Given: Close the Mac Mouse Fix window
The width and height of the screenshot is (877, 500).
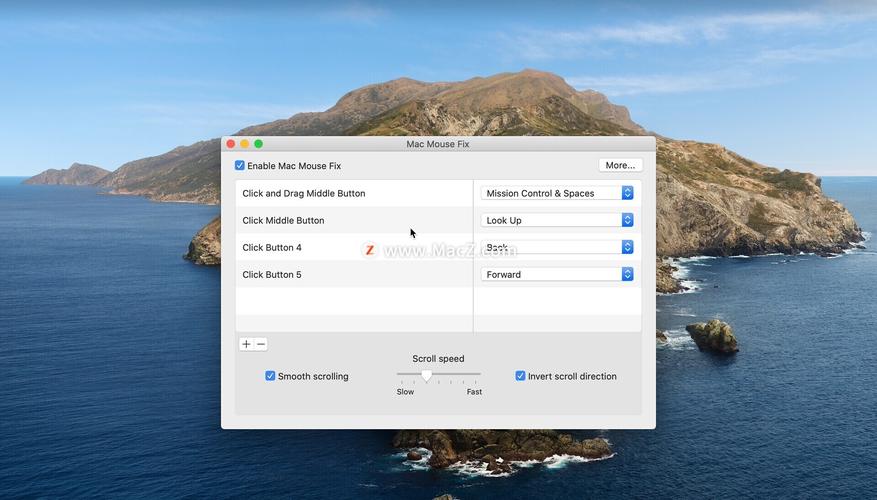Looking at the screenshot, I should coord(231,144).
